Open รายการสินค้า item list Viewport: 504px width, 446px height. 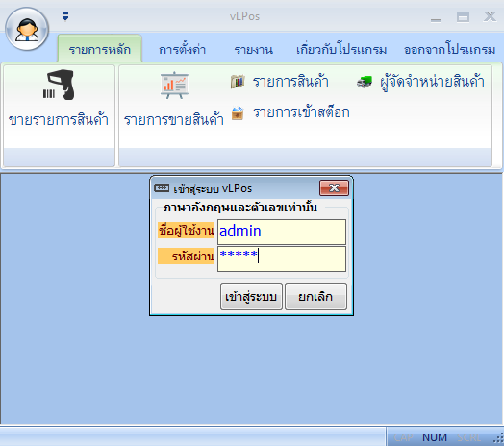290,82
